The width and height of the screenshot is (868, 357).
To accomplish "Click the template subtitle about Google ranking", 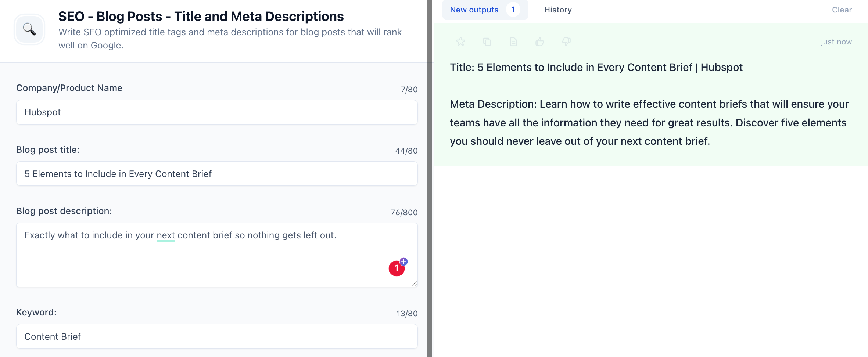I will point(230,39).
